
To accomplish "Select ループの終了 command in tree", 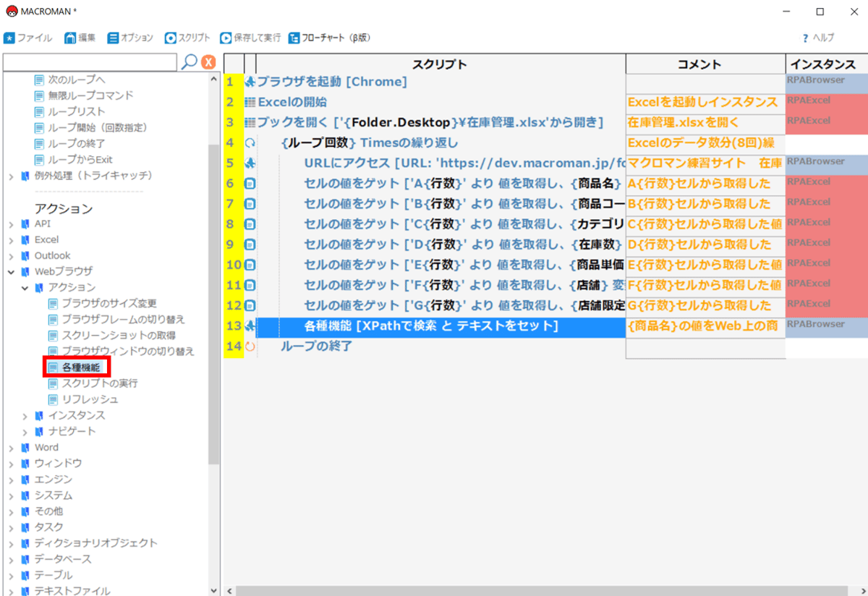I will tap(77, 143).
